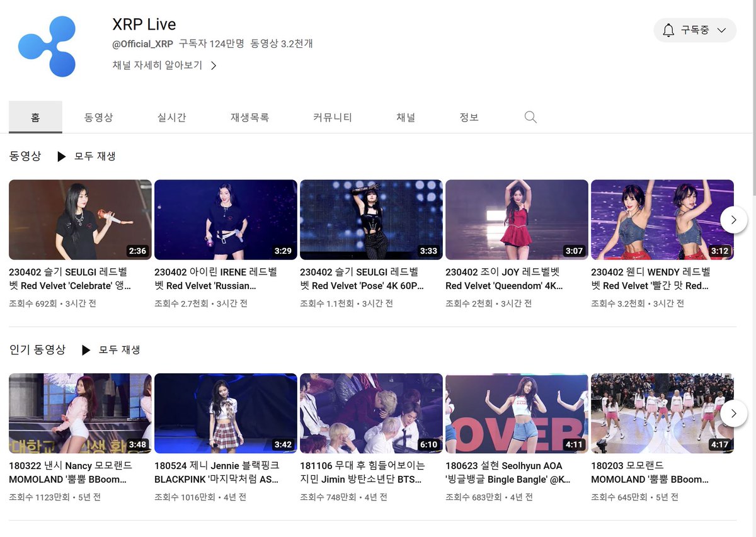The height and width of the screenshot is (537, 756).
Task: Open the Jennie BLACKPINK video thumbnail
Action: tap(226, 414)
